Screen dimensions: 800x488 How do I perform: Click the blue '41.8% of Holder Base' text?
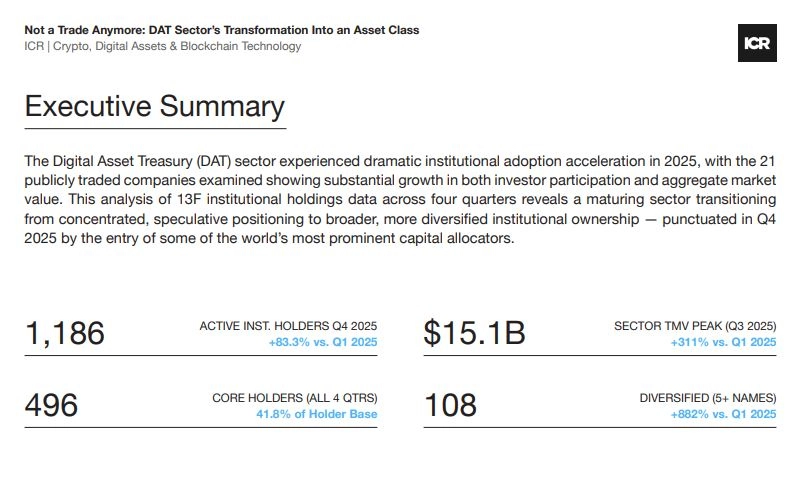(317, 414)
